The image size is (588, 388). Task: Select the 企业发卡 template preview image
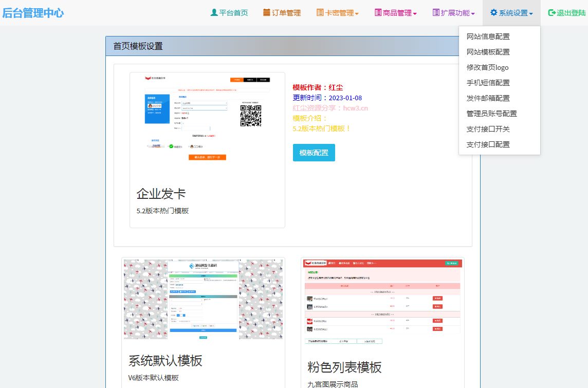(x=207, y=118)
